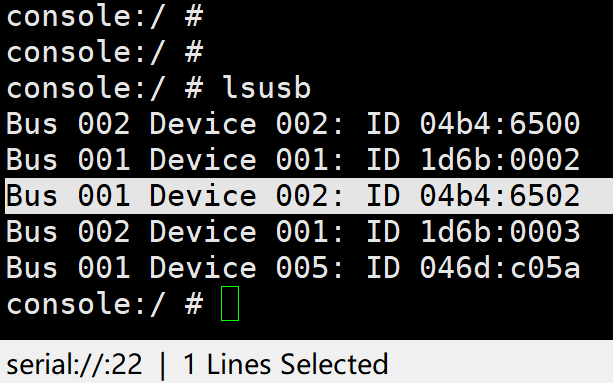This screenshot has width=613, height=383.
Task: Click the first empty console prompt line
Action: (105, 16)
